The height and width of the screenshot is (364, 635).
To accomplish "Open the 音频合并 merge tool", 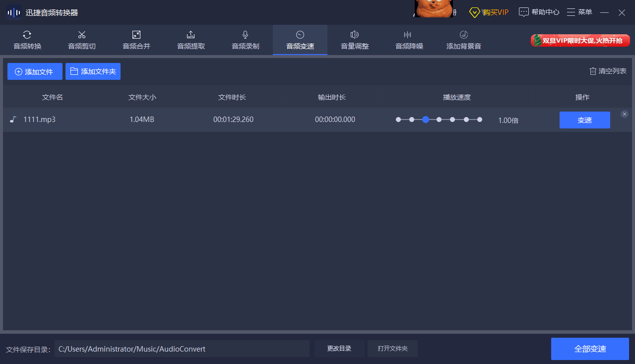I will click(x=136, y=40).
